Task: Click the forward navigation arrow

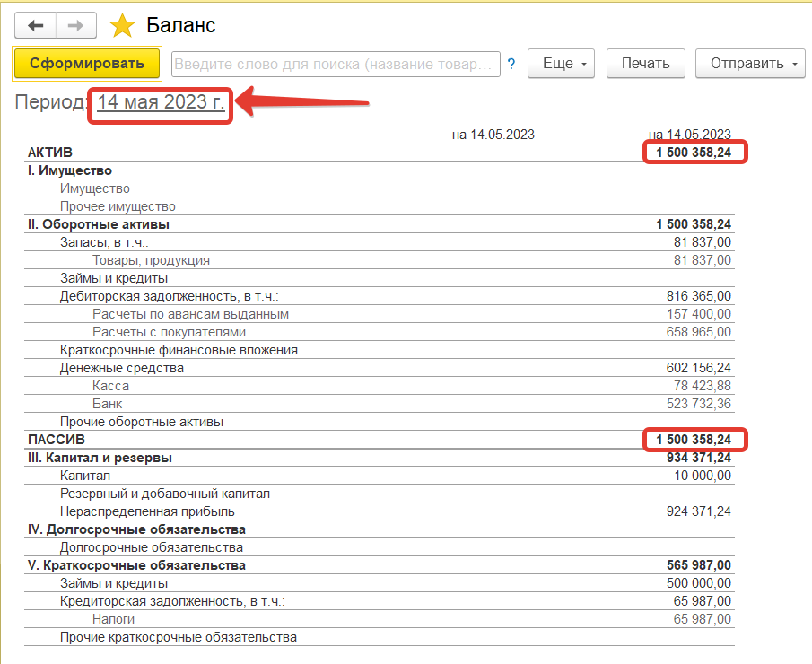Action: pyautogui.click(x=76, y=25)
